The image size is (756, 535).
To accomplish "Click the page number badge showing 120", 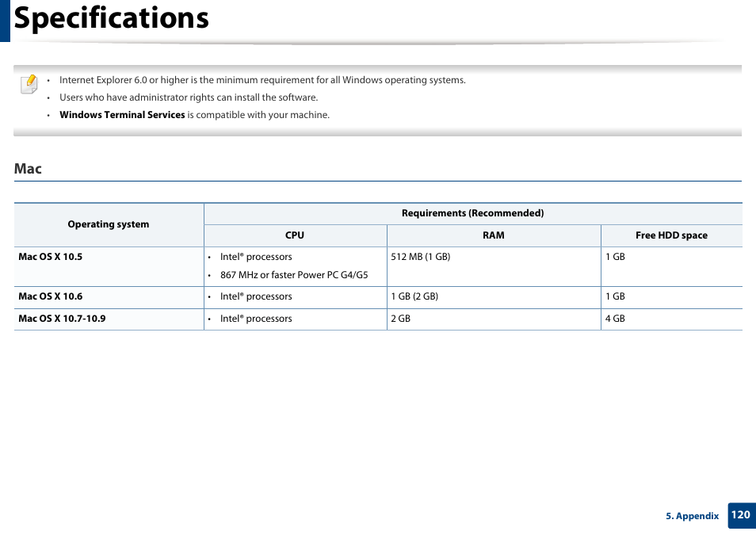I will (741, 515).
